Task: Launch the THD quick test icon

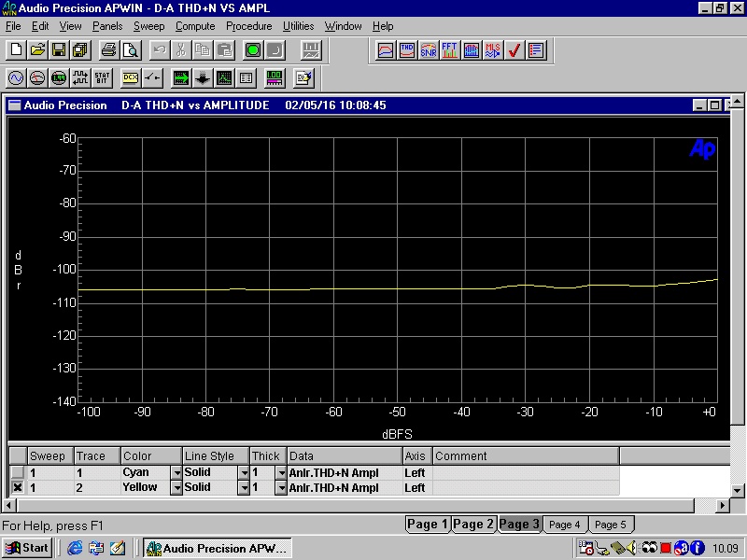Action: [x=407, y=50]
